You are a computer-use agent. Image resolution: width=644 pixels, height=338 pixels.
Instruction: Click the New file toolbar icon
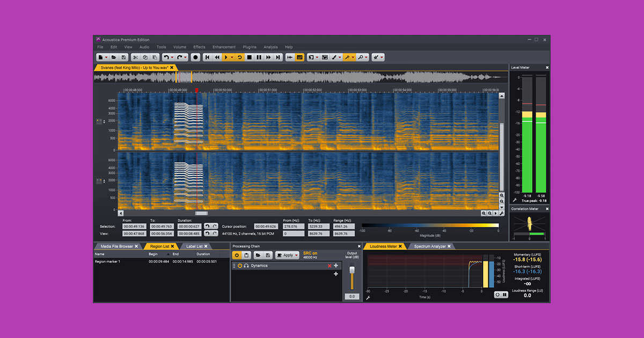click(100, 57)
